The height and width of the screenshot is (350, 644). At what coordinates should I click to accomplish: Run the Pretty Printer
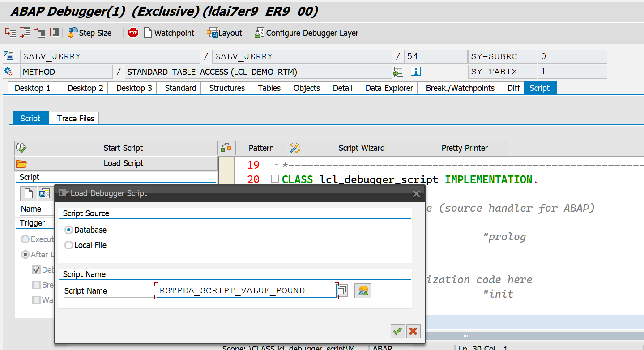point(465,148)
